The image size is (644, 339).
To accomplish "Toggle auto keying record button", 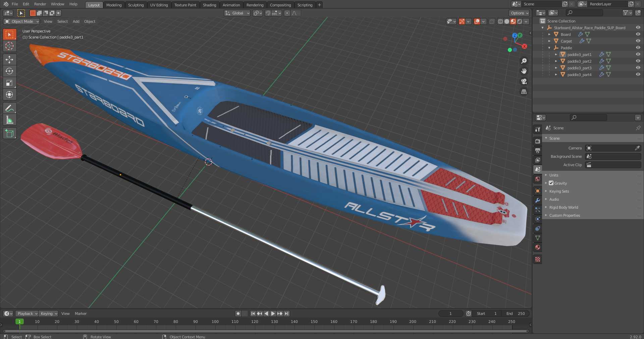I will pyautogui.click(x=238, y=314).
